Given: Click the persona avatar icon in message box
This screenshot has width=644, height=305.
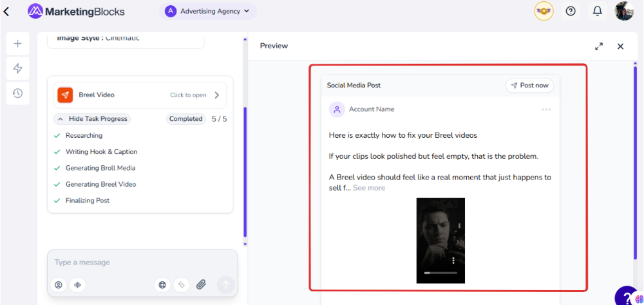Looking at the screenshot, I should point(59,284).
